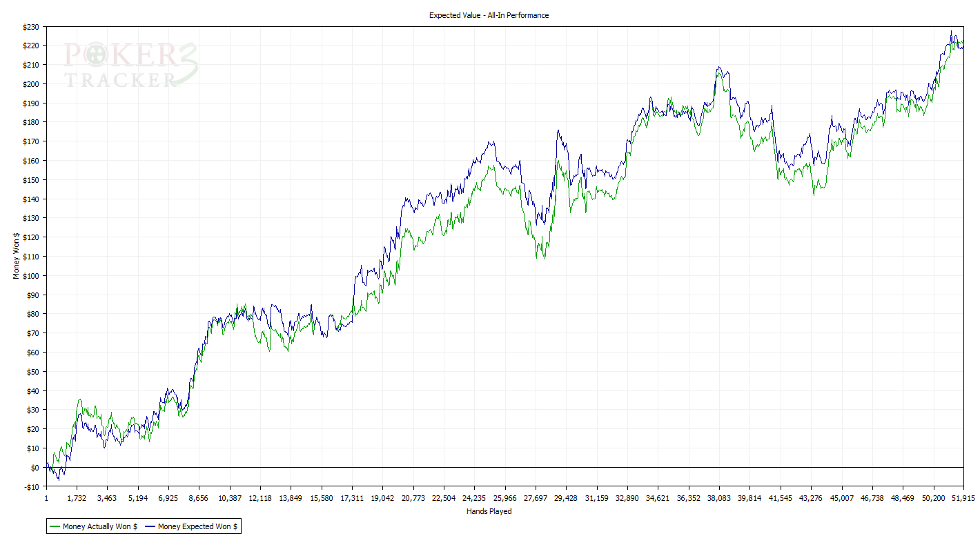
Task: Click the 38,083 x-axis label
Action: [x=719, y=497]
